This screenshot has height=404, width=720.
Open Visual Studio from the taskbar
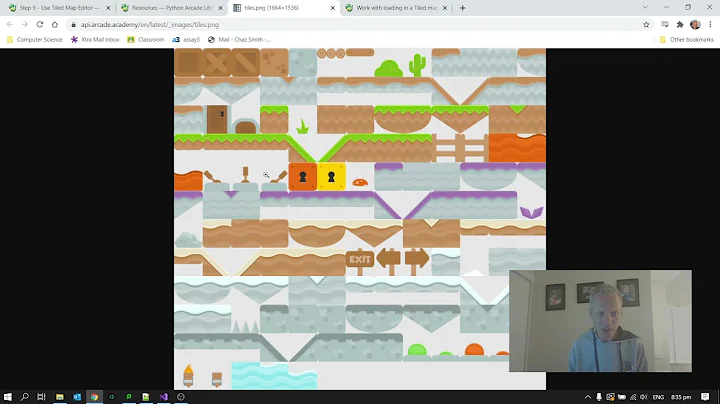(163, 397)
